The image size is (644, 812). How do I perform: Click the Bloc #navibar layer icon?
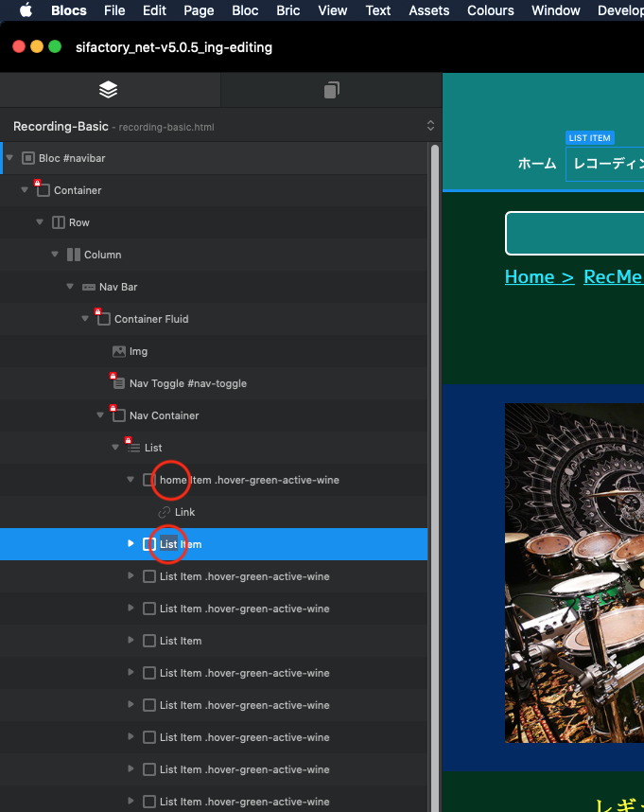pyautogui.click(x=28, y=158)
